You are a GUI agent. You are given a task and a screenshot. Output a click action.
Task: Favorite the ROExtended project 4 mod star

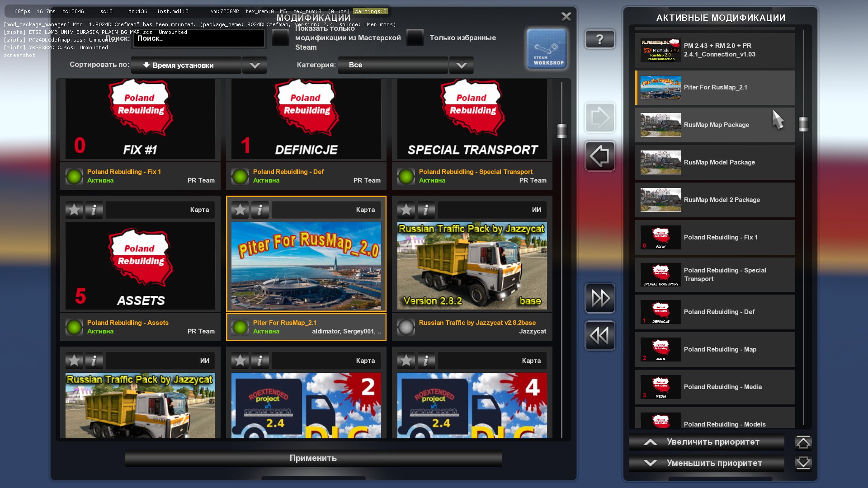(406, 361)
